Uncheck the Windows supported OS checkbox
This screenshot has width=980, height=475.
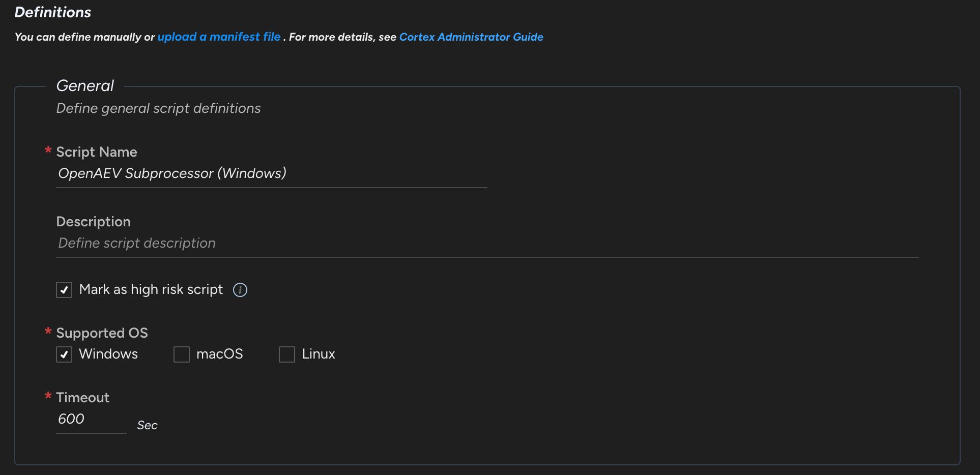[64, 354]
